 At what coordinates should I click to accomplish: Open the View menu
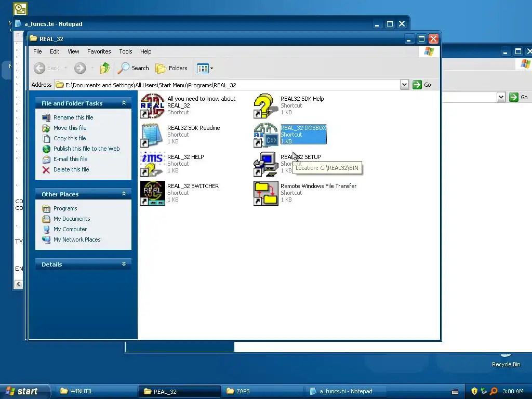(73, 51)
